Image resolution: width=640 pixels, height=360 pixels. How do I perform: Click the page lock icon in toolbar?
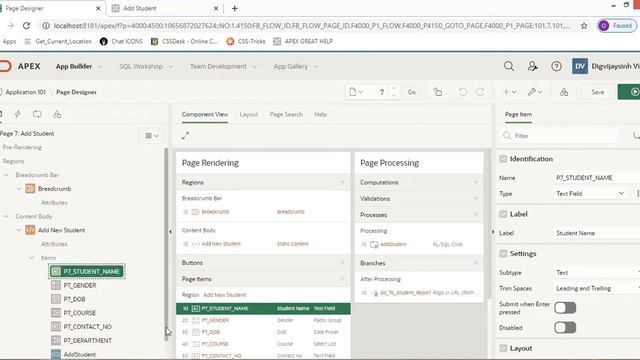pyautogui.click(x=438, y=92)
